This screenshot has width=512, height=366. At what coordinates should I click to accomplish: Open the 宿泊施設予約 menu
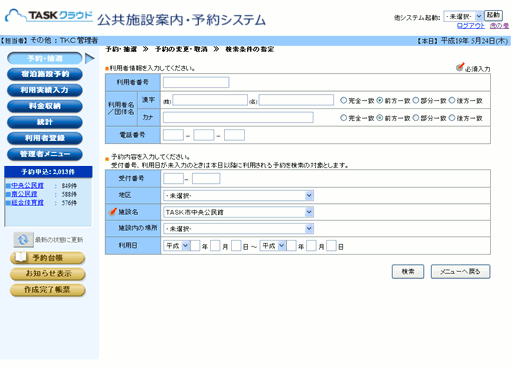(x=45, y=74)
